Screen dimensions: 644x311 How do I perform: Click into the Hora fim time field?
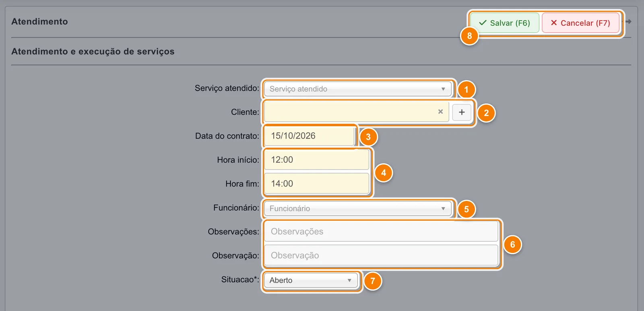316,184
